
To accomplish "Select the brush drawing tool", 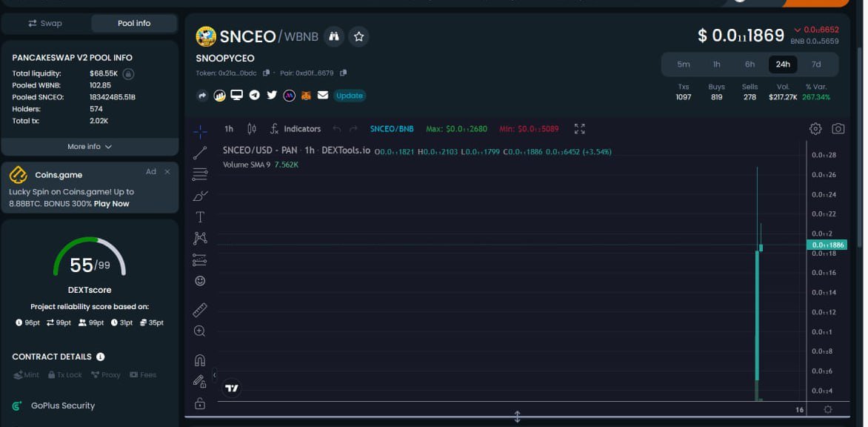I will click(200, 196).
